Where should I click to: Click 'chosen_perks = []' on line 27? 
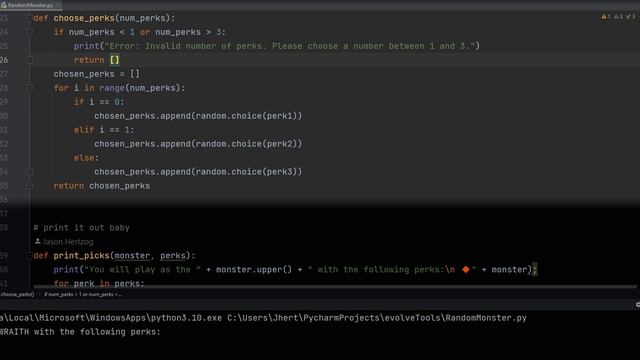click(97, 74)
